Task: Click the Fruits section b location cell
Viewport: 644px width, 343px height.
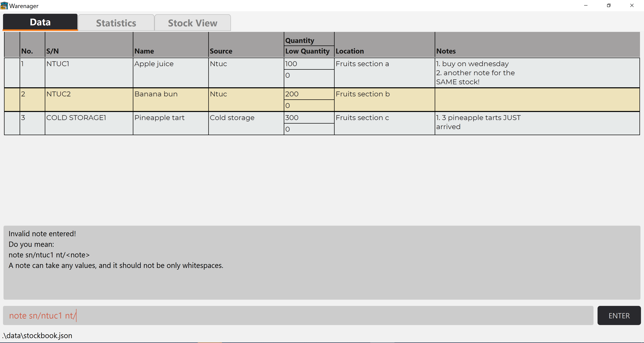Action: (385, 100)
